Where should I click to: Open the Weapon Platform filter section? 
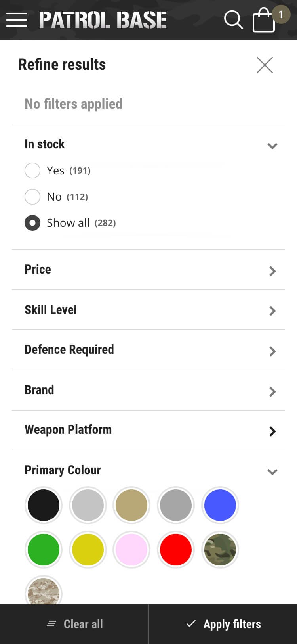[148, 430]
